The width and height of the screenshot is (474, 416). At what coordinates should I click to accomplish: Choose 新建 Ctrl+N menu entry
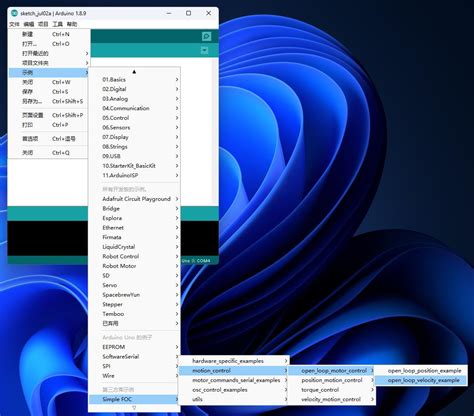[49, 34]
